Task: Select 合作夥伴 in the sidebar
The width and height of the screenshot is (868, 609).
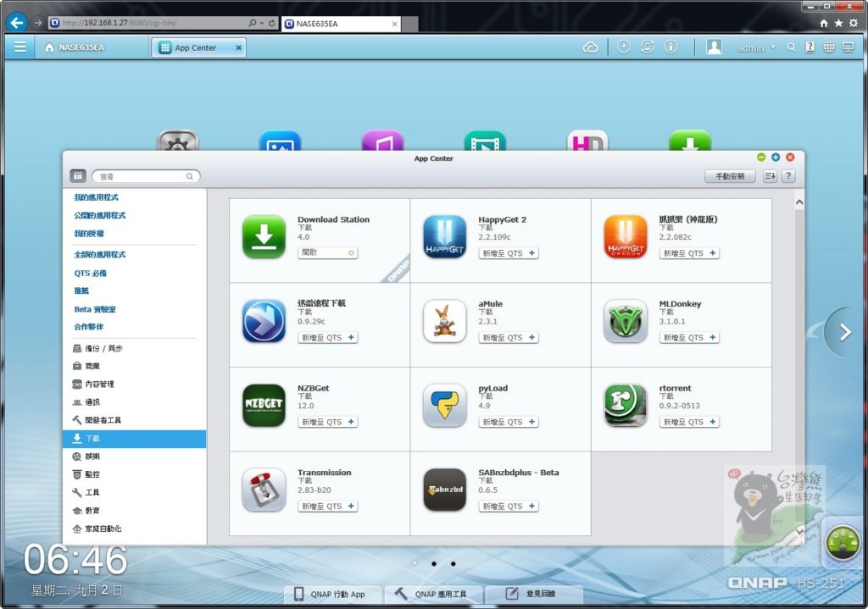Action: pyautogui.click(x=89, y=327)
